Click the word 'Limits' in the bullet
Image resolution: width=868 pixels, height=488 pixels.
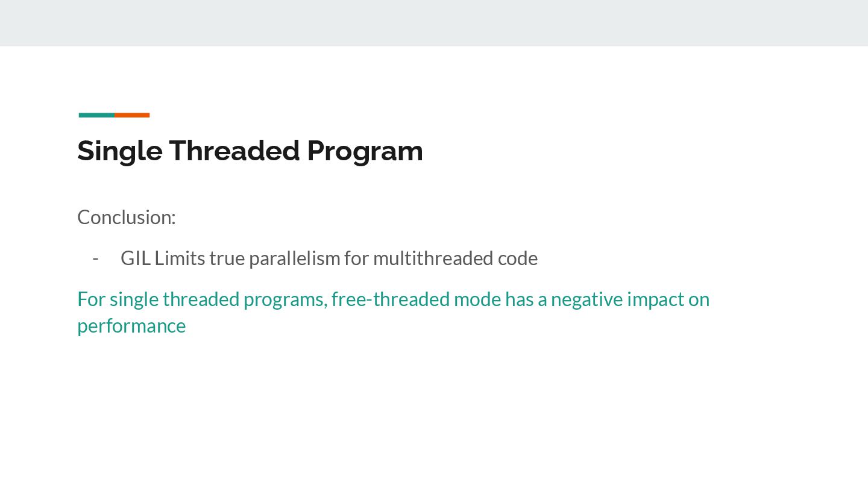click(x=179, y=258)
